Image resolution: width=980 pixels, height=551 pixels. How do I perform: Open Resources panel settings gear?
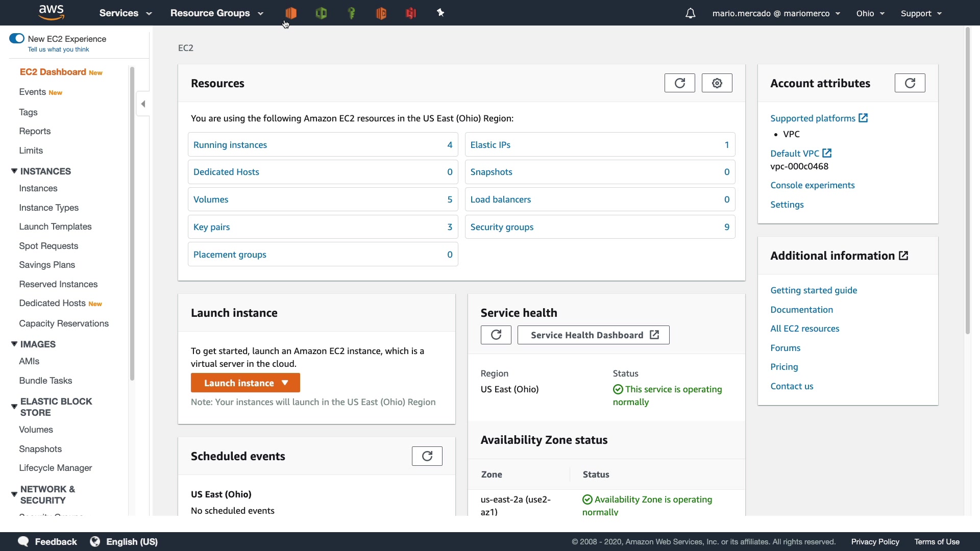tap(717, 83)
